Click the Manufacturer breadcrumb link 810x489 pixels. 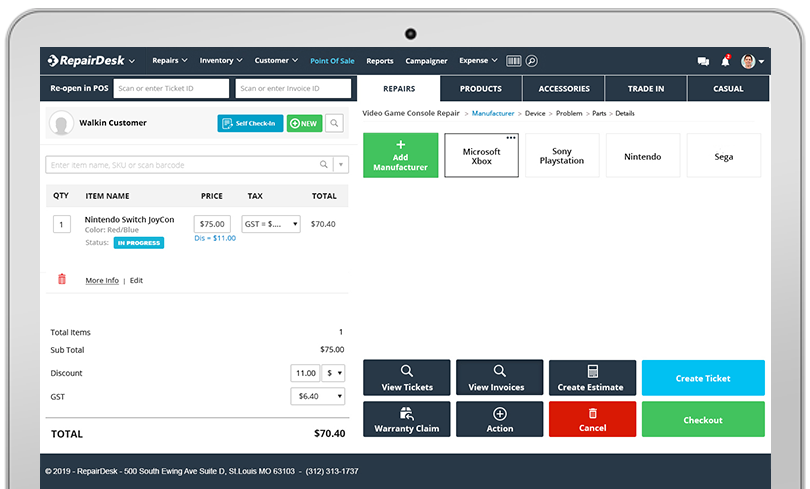[x=493, y=114]
